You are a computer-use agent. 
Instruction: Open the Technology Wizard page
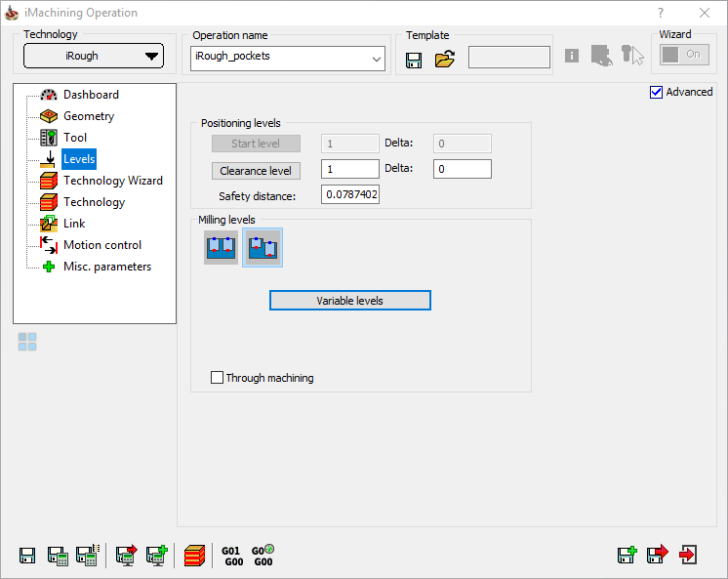[113, 181]
